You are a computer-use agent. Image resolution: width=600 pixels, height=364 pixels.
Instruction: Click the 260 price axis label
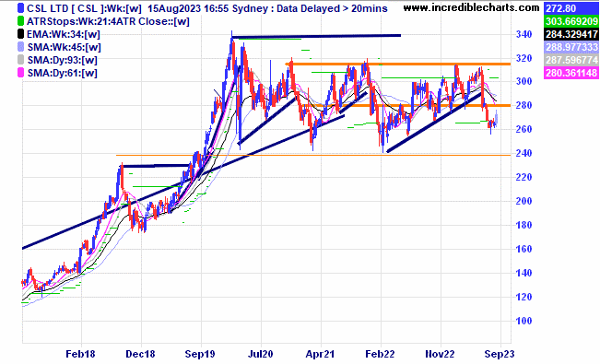(x=524, y=129)
